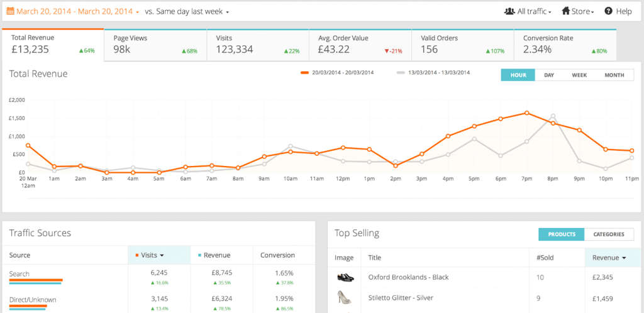This screenshot has height=313, width=644.
Task: Open the Oxford Brooklands - Black product
Action: coord(409,277)
